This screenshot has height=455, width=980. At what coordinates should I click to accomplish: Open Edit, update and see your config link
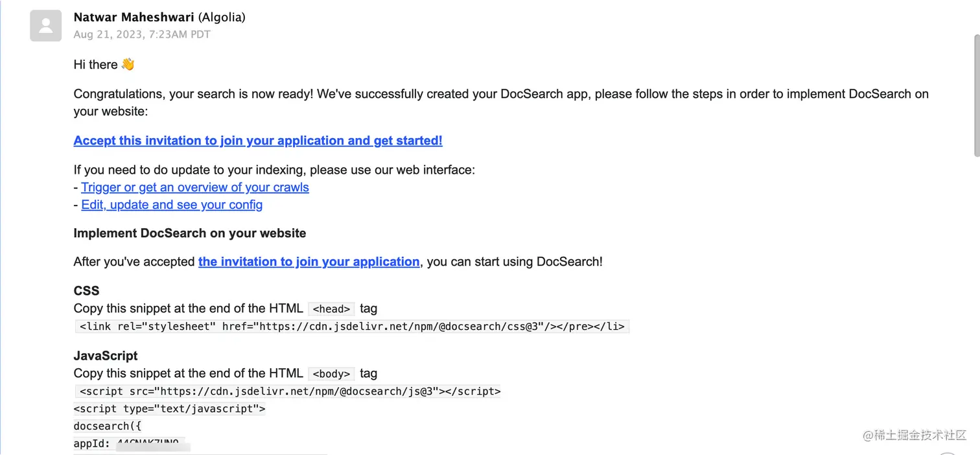(172, 205)
